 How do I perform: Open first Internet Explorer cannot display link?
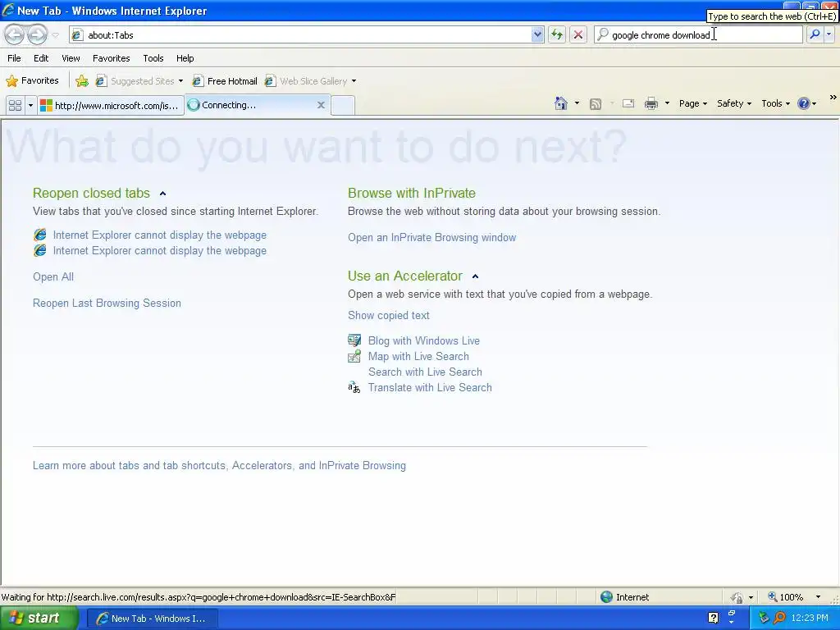pyautogui.click(x=160, y=235)
